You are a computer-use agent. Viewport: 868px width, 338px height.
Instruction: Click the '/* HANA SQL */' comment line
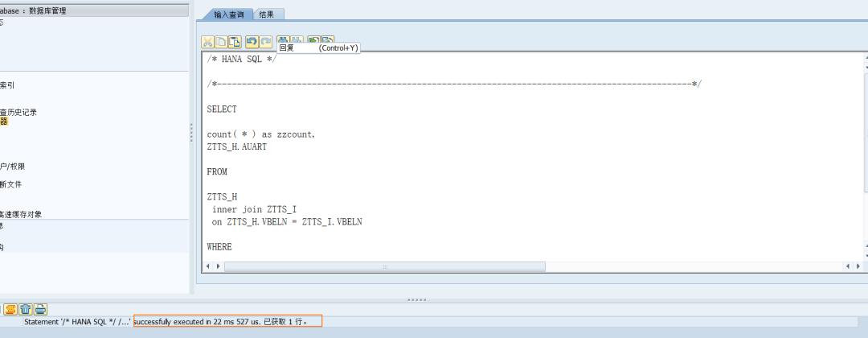pyautogui.click(x=241, y=60)
